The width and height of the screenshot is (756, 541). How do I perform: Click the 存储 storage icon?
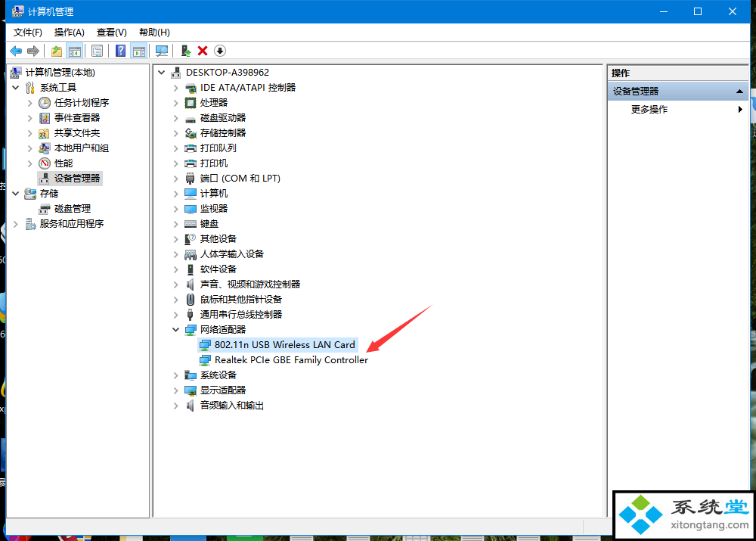30,194
